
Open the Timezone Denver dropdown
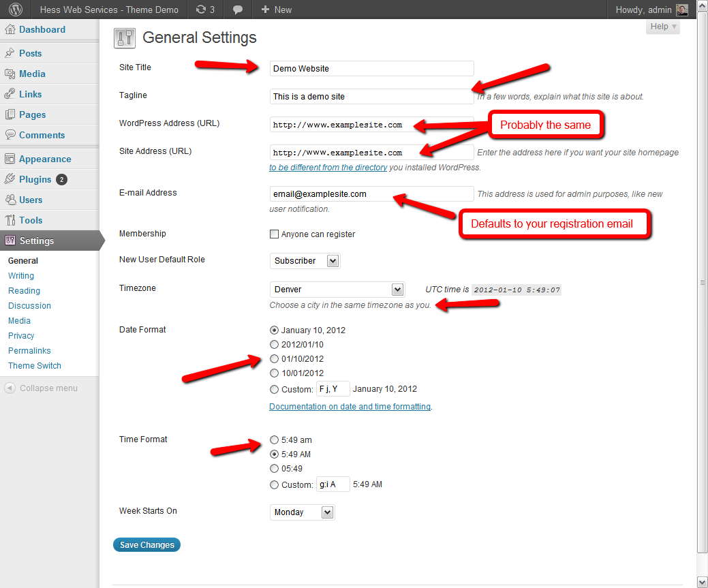coord(337,290)
